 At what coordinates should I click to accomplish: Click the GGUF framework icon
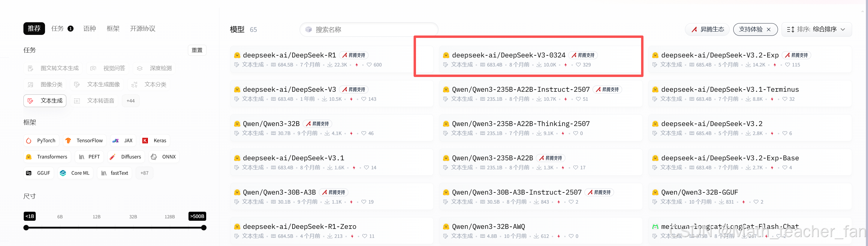pos(29,173)
